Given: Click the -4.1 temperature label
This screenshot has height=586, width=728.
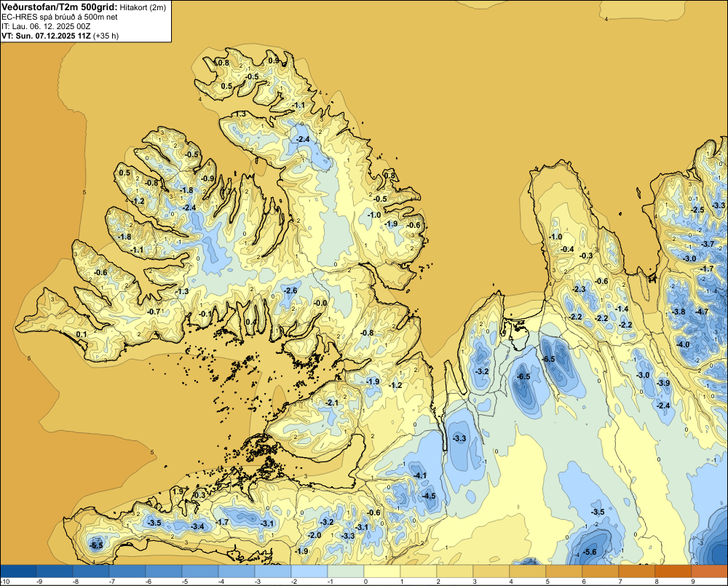Looking at the screenshot, I should coord(420,475).
